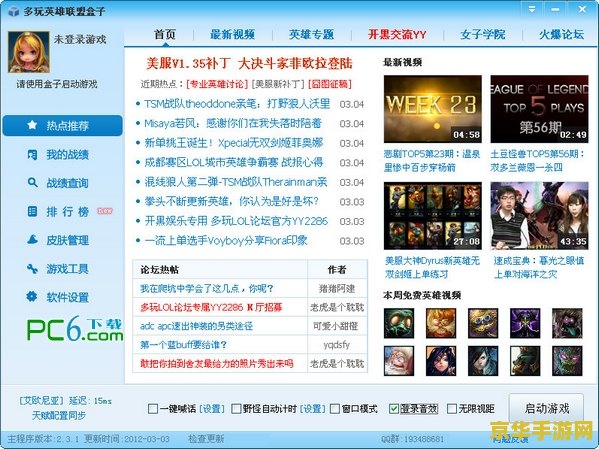This screenshot has height=449, width=599.
Task: Select second free hero icon in bottom row
Action: pos(441,361)
